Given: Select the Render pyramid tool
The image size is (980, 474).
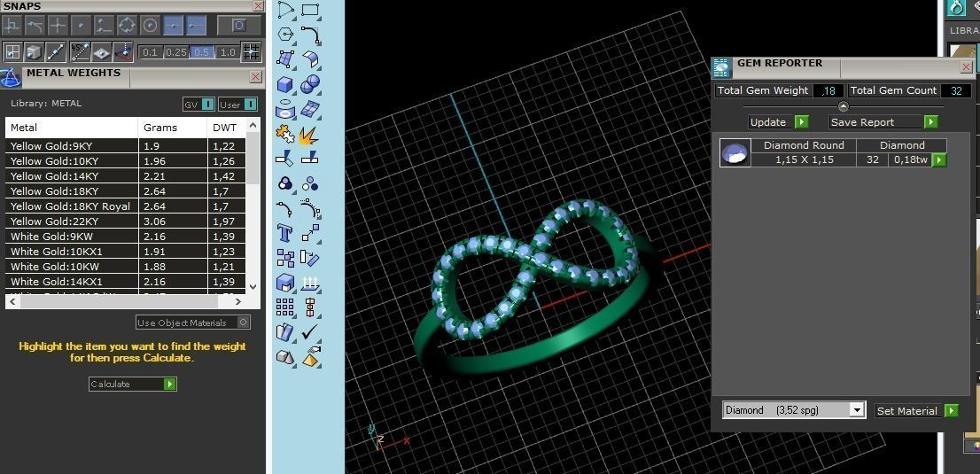Looking at the screenshot, I should [x=310, y=357].
